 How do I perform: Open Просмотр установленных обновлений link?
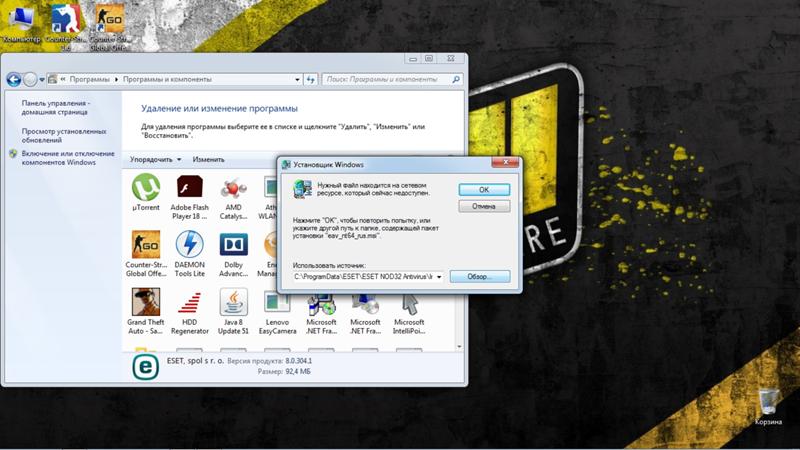[64, 135]
